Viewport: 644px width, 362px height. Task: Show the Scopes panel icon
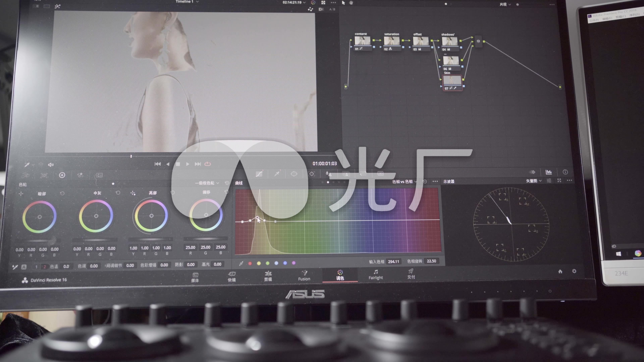549,172
